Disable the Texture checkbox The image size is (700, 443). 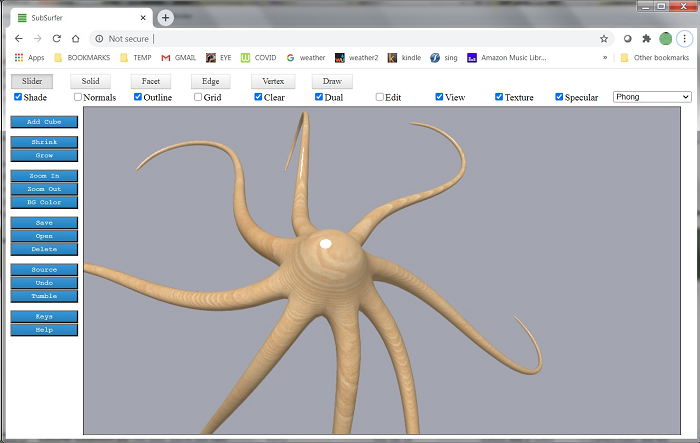tap(500, 97)
